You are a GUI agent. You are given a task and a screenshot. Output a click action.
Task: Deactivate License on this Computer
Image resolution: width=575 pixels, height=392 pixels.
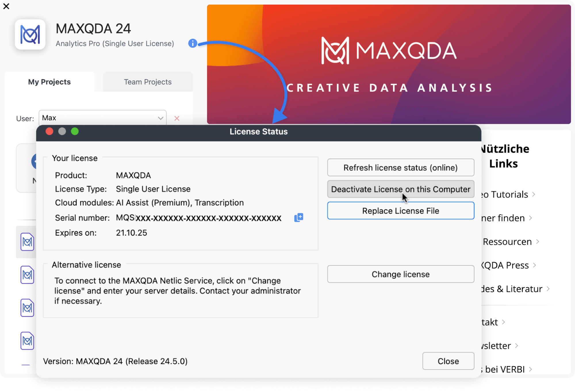pos(400,189)
